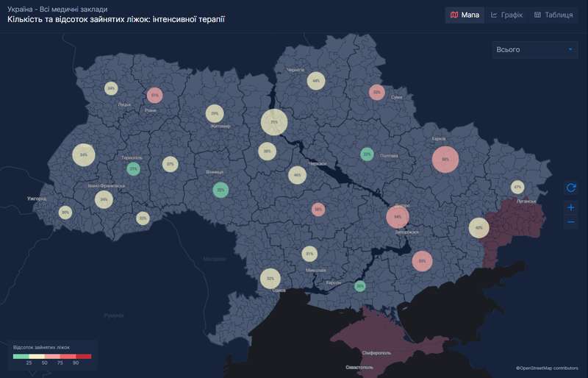Zoom out using the minus icon
The width and height of the screenshot is (588, 378).
pos(571,222)
